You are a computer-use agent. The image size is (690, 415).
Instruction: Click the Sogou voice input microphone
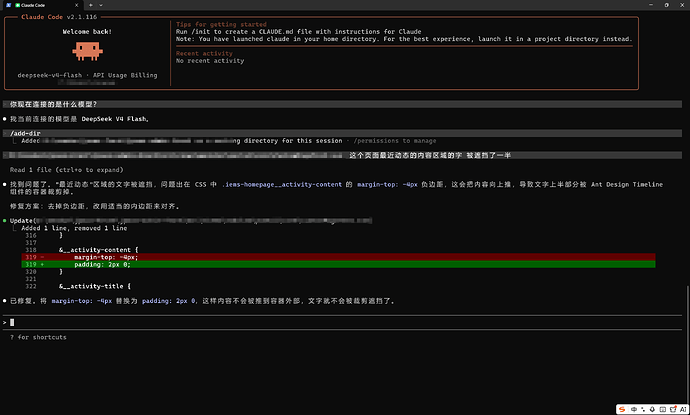652,409
